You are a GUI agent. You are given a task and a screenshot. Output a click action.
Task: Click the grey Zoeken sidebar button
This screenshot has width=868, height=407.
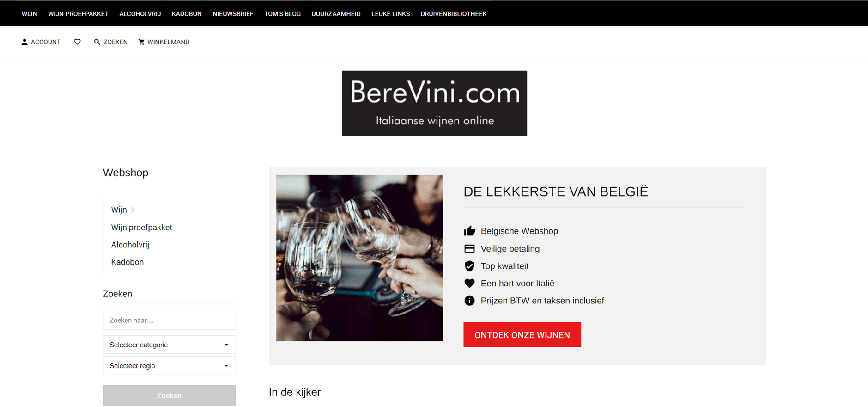(x=169, y=395)
